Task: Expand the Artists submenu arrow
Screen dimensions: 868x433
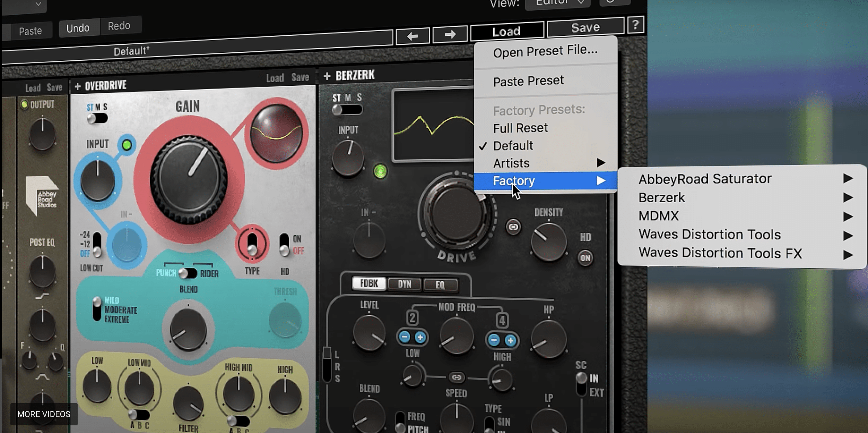Action: (x=601, y=163)
